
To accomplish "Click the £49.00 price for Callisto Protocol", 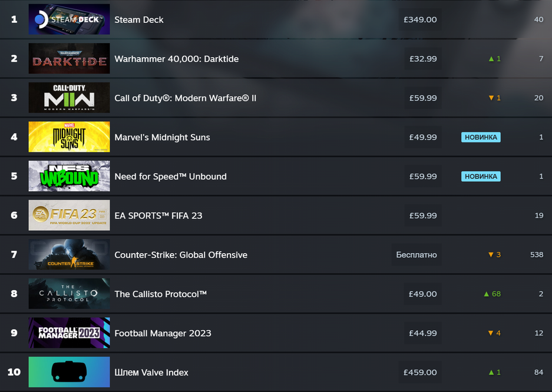I will coord(422,294).
